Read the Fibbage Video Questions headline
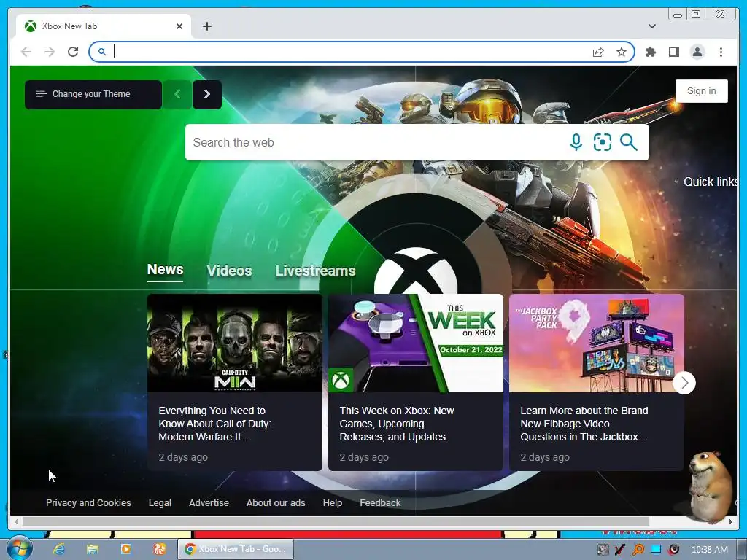Image resolution: width=747 pixels, height=560 pixels. tap(584, 424)
